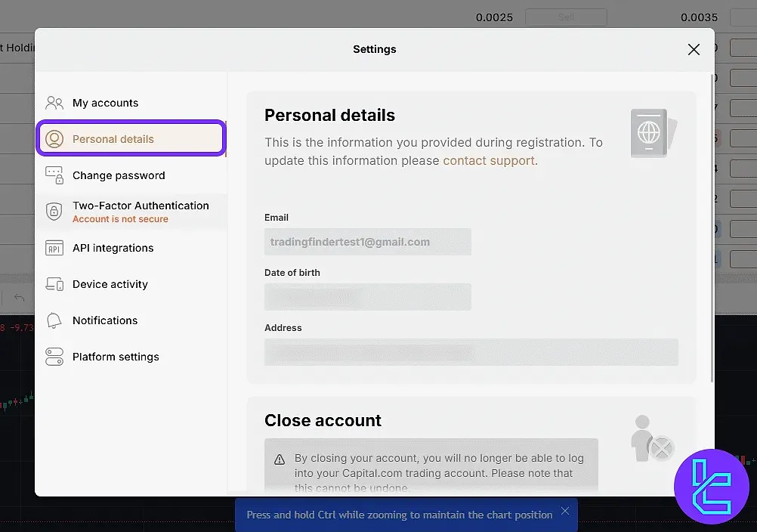757x532 pixels.
Task: Click the Device activity icon
Action: pos(54,284)
